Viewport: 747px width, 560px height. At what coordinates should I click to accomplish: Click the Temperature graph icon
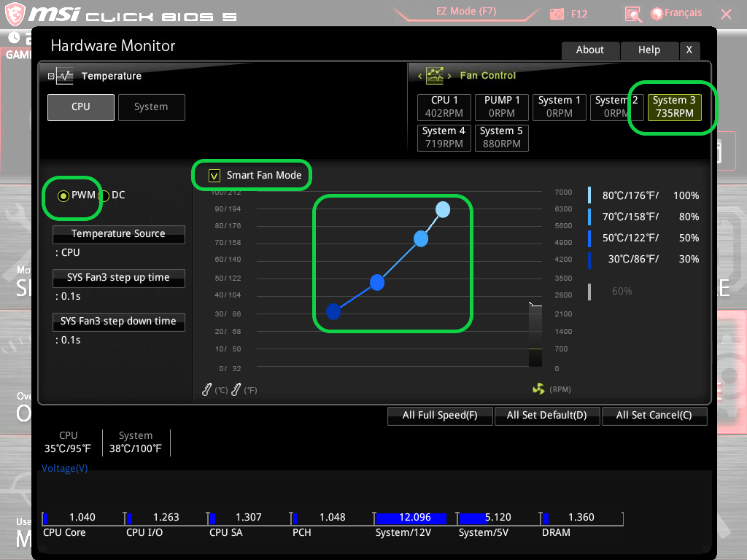[x=64, y=76]
